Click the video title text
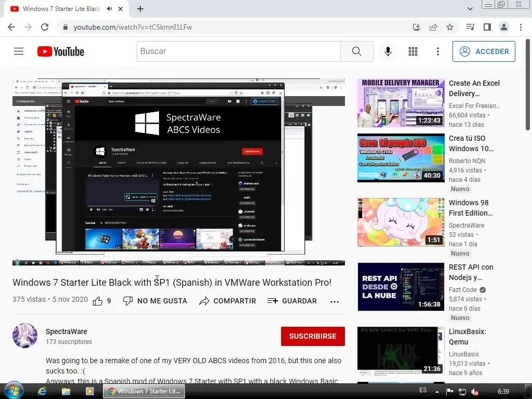The image size is (532, 399). tap(172, 282)
